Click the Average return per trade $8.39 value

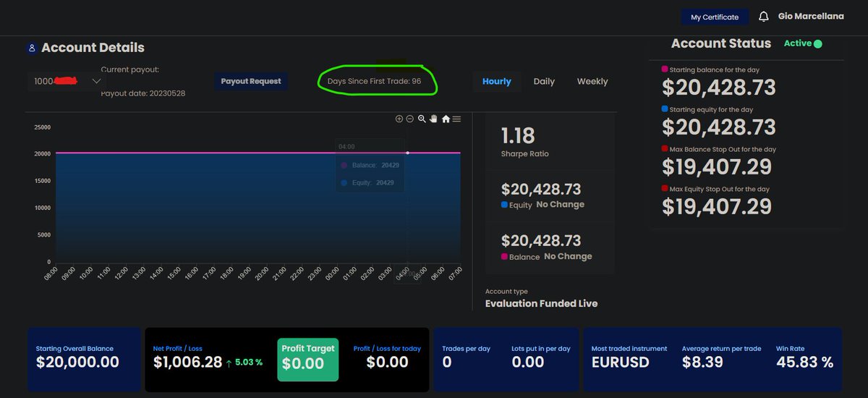pos(702,363)
